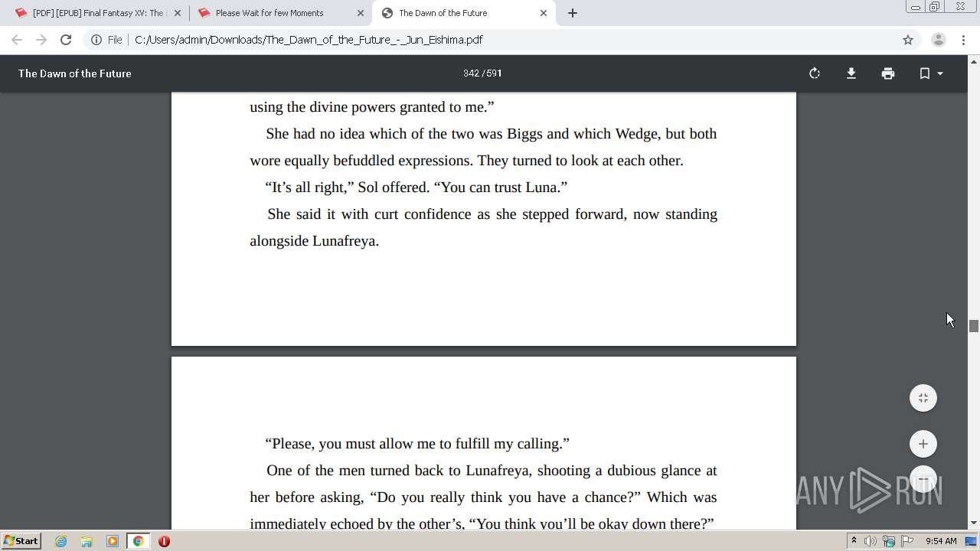980x551 pixels.
Task: Click the 9:54 AM clock
Action: pyautogui.click(x=941, y=541)
